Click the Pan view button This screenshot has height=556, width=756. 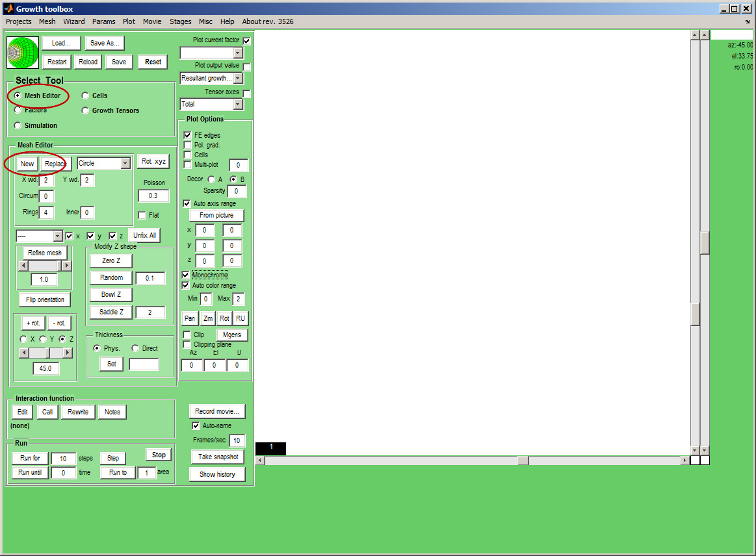[190, 318]
